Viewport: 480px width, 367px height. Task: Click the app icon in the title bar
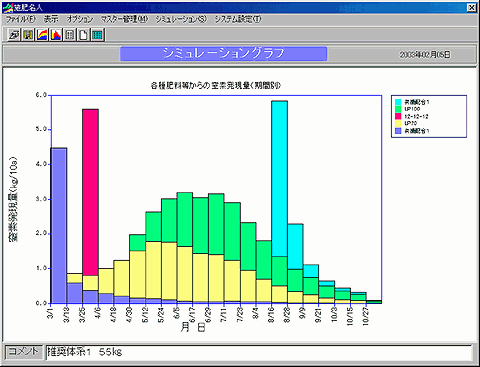pos(8,7)
